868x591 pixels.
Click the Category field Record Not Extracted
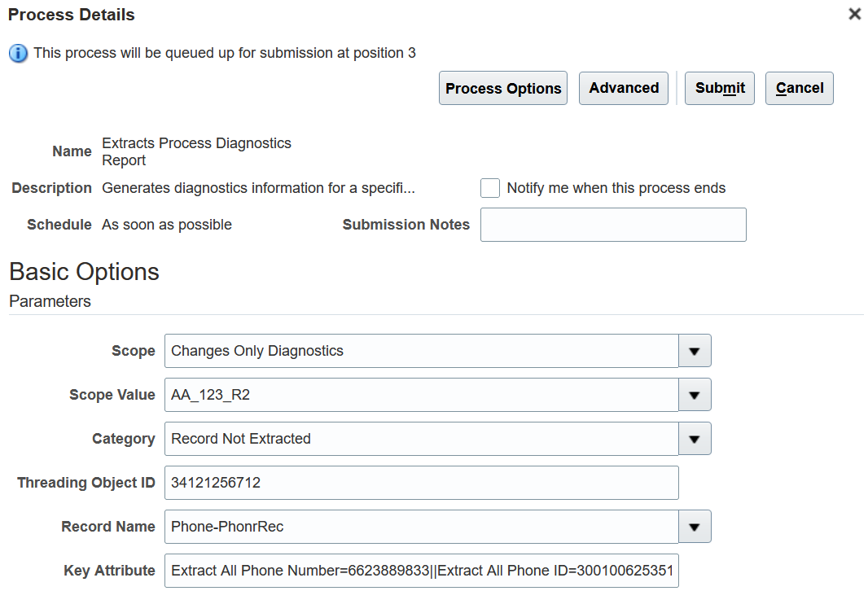click(421, 439)
